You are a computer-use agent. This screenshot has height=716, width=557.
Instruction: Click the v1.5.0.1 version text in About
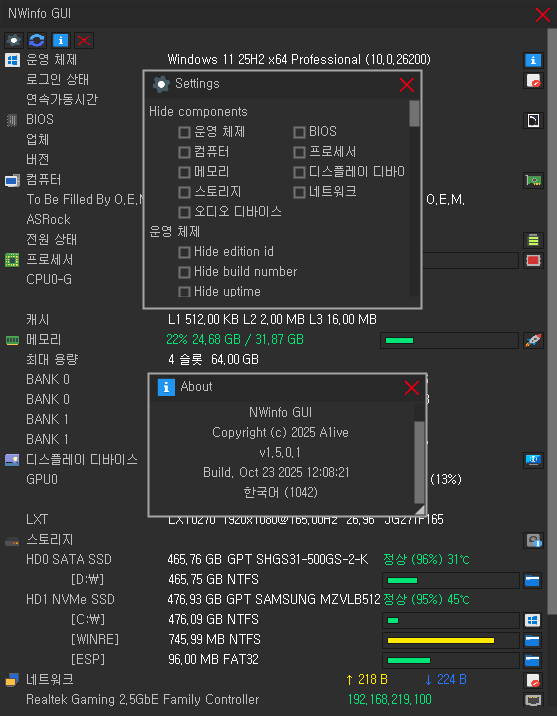pyautogui.click(x=280, y=453)
